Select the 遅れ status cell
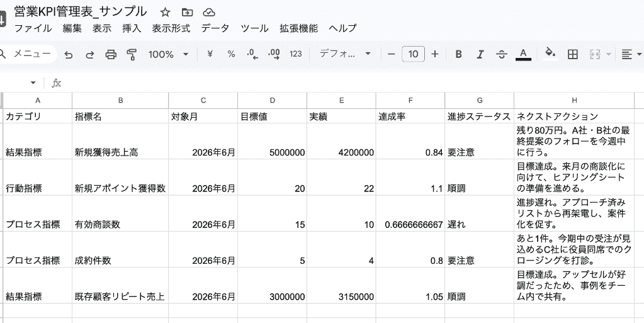Image resolution: width=644 pixels, height=323 pixels. coord(479,213)
